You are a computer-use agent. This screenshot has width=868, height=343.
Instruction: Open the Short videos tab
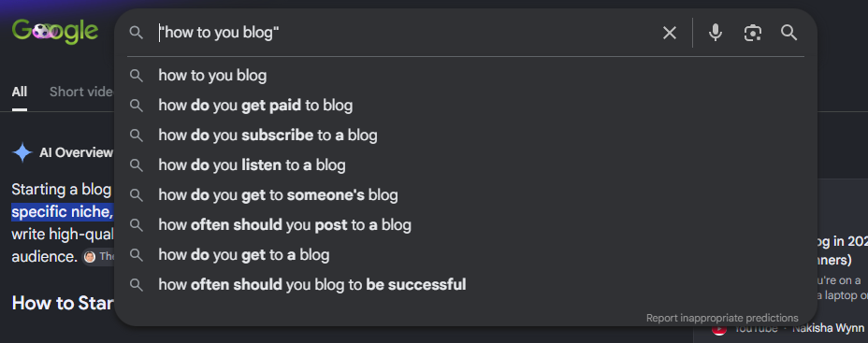click(x=80, y=92)
